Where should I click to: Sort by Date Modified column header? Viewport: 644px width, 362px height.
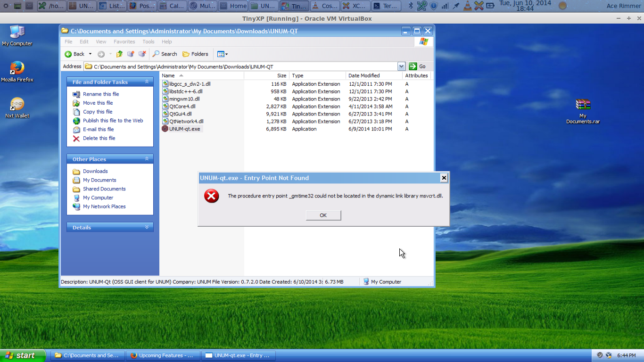tap(374, 75)
